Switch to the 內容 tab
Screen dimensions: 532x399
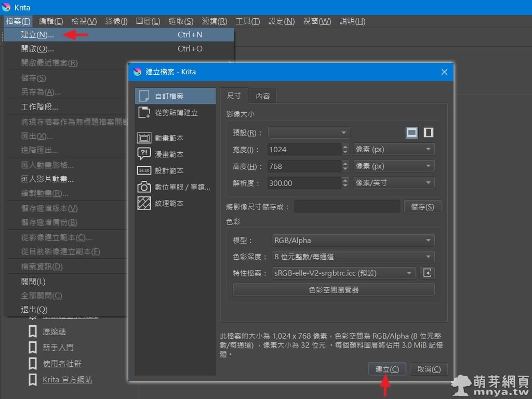pyautogui.click(x=262, y=96)
